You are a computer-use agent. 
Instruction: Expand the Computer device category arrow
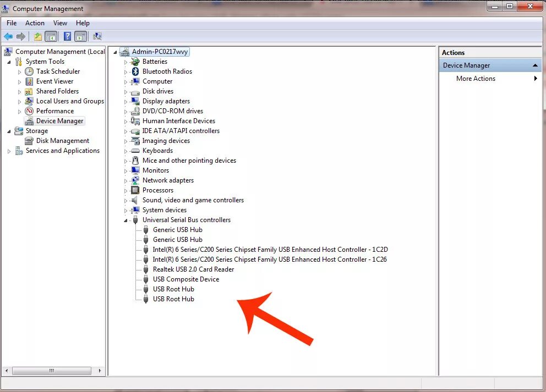point(125,82)
